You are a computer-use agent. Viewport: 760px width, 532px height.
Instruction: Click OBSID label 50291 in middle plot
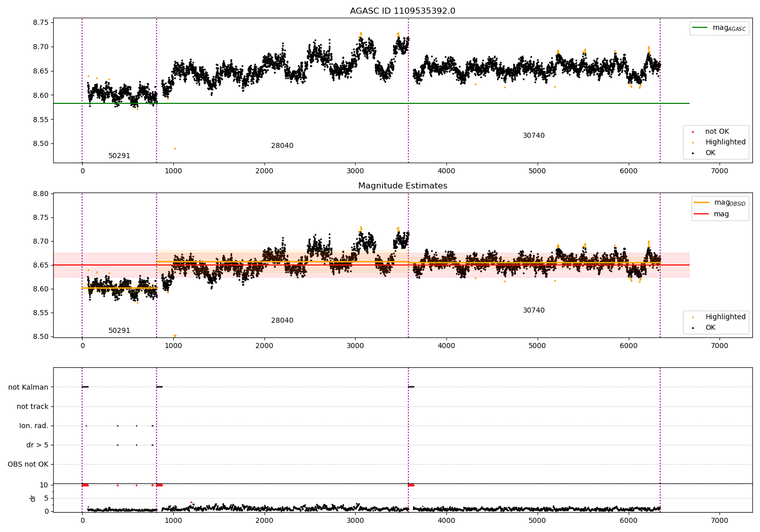tap(119, 331)
